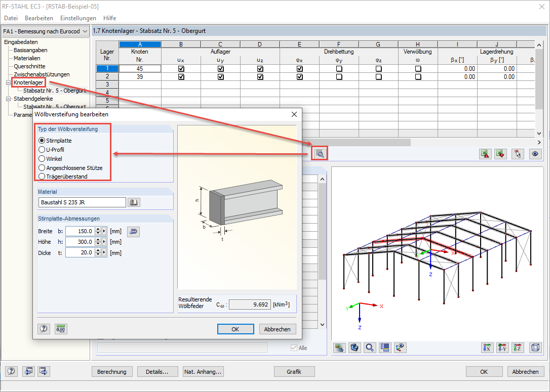Click the table horizontal scrollbar
Image resolution: width=550 pixels, height=392 pixels.
[356, 142]
